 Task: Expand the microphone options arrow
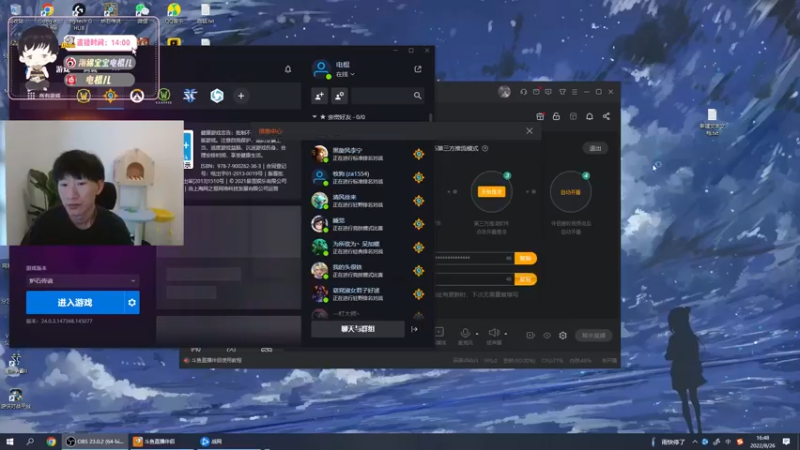477,334
